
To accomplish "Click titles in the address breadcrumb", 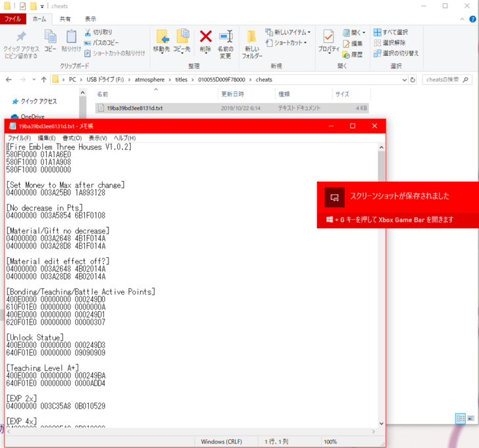I will click(x=181, y=80).
